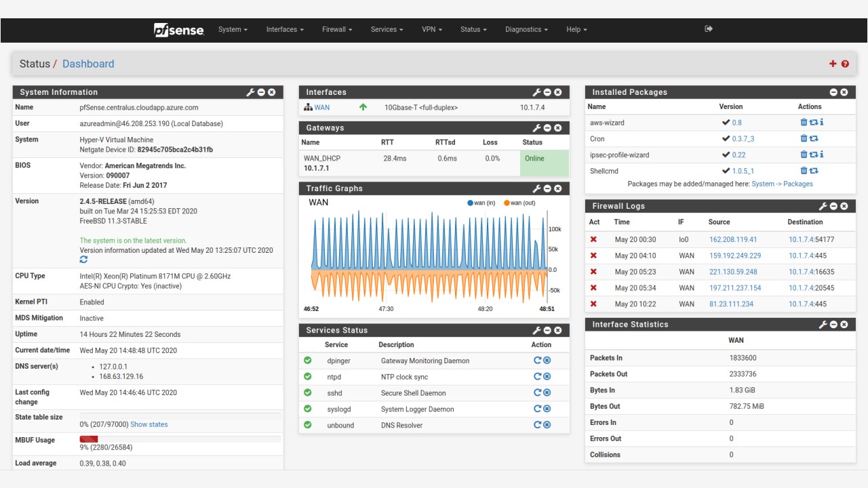Click the WAN traffic graph area
Image resolution: width=868 pixels, height=488 pixels.
click(429, 256)
